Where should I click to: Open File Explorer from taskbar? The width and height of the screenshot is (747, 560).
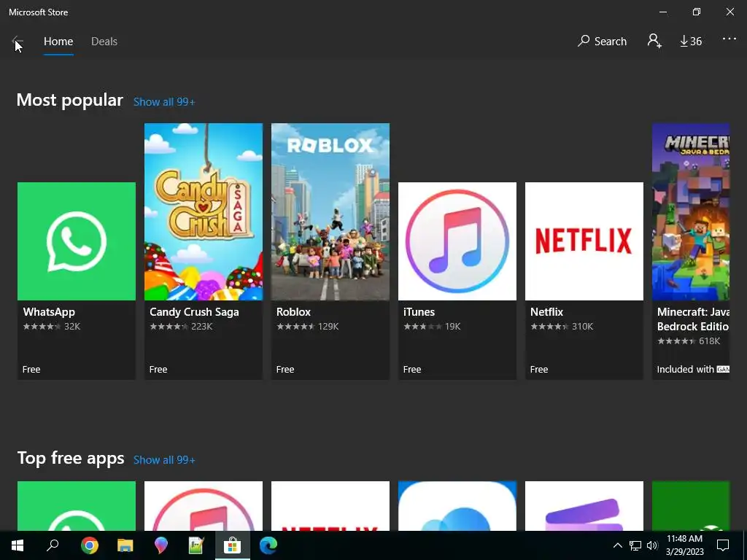coord(125,545)
